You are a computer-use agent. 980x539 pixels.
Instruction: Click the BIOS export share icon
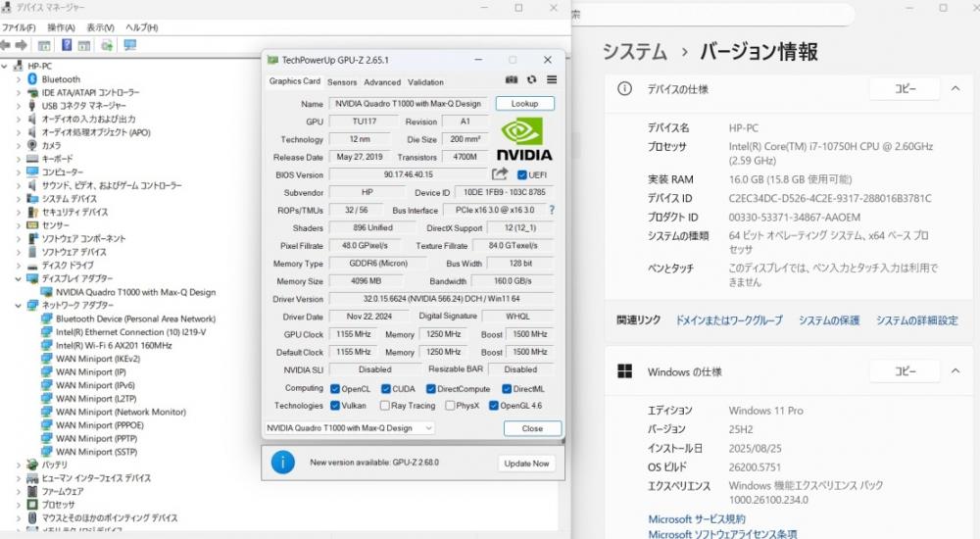pyautogui.click(x=500, y=173)
